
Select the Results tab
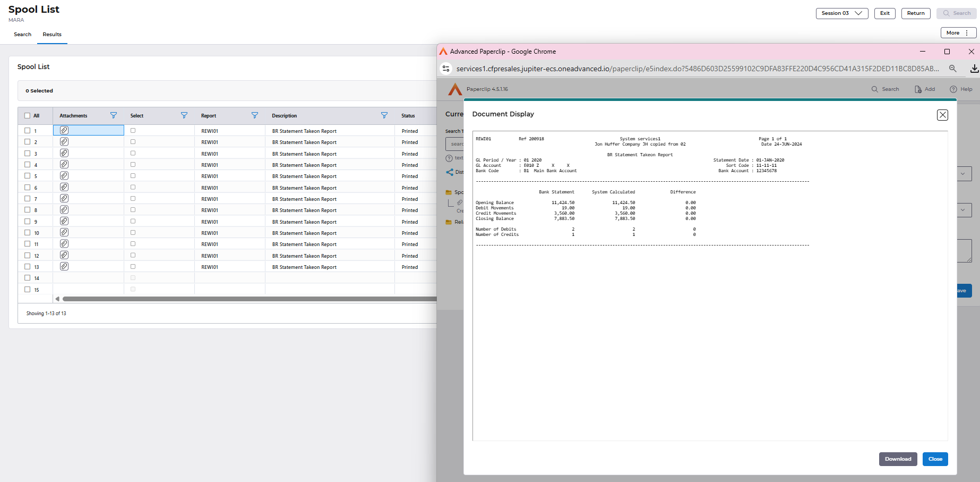pos(52,35)
